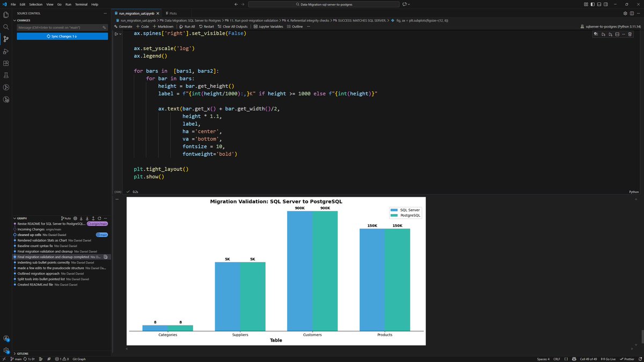Click Clear All Outputs
644x362 pixels.
[x=233, y=26]
